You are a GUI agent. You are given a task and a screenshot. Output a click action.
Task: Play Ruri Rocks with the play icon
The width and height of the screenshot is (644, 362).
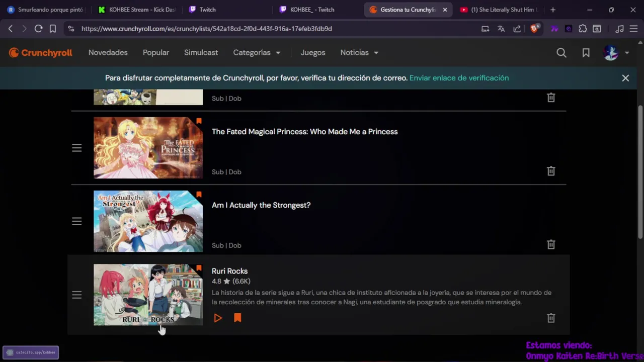pos(218,318)
